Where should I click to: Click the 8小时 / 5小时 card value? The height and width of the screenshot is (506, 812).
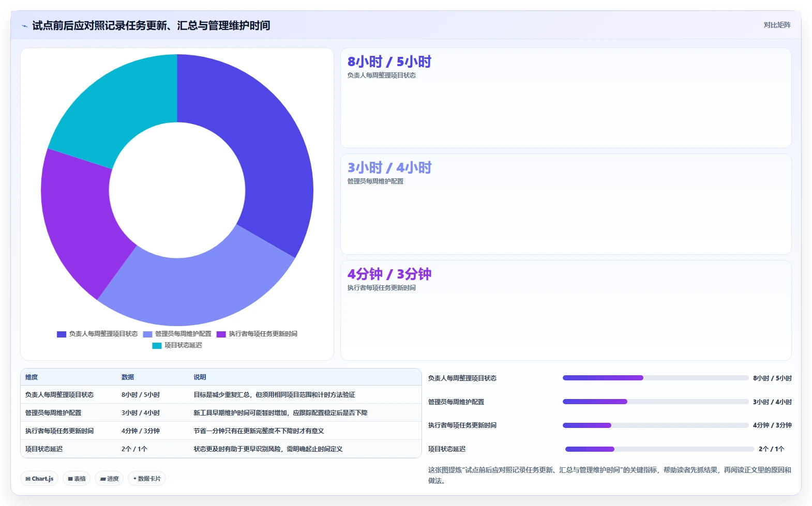pos(389,62)
